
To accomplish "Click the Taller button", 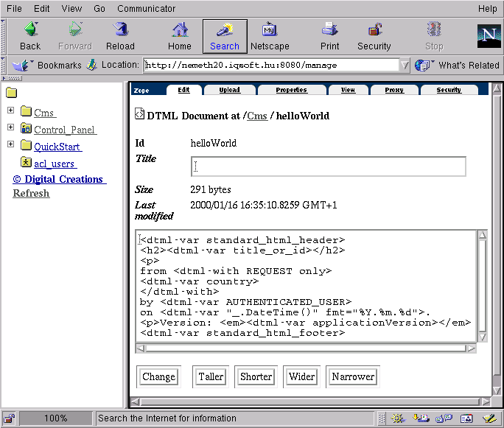I will click(x=211, y=376).
